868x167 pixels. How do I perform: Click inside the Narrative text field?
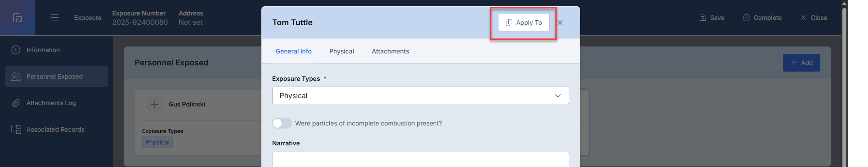point(420,159)
